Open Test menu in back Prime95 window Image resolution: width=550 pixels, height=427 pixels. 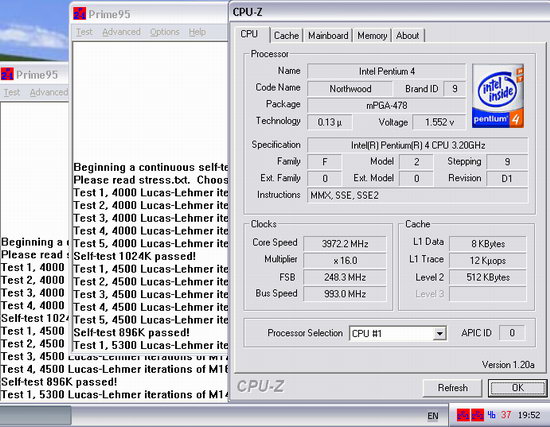(x=12, y=92)
